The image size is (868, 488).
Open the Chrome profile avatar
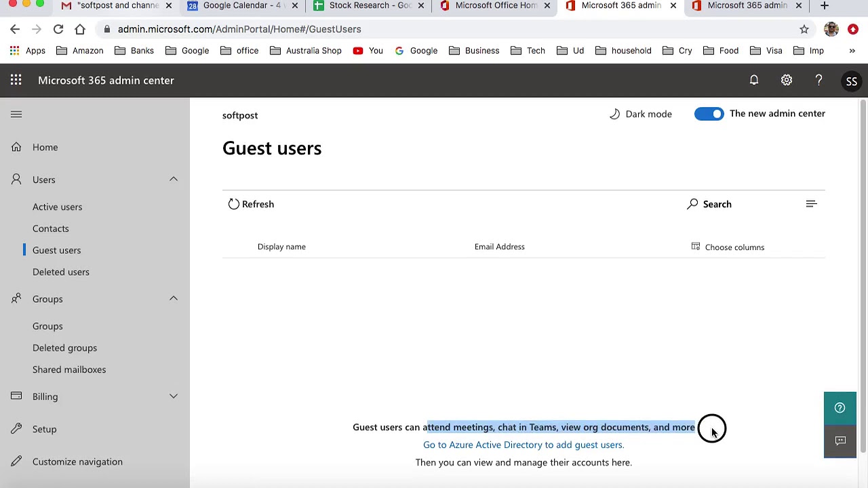[831, 29]
